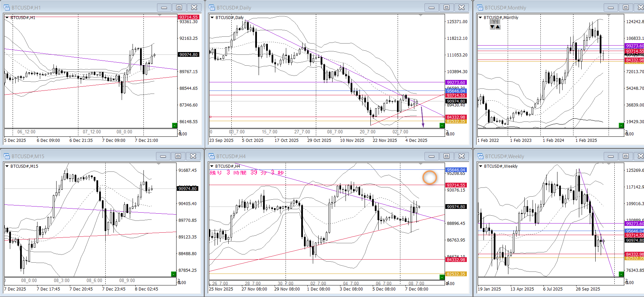Open the triangle menu beside BTCUSD#,Weekly label

click(x=480, y=166)
